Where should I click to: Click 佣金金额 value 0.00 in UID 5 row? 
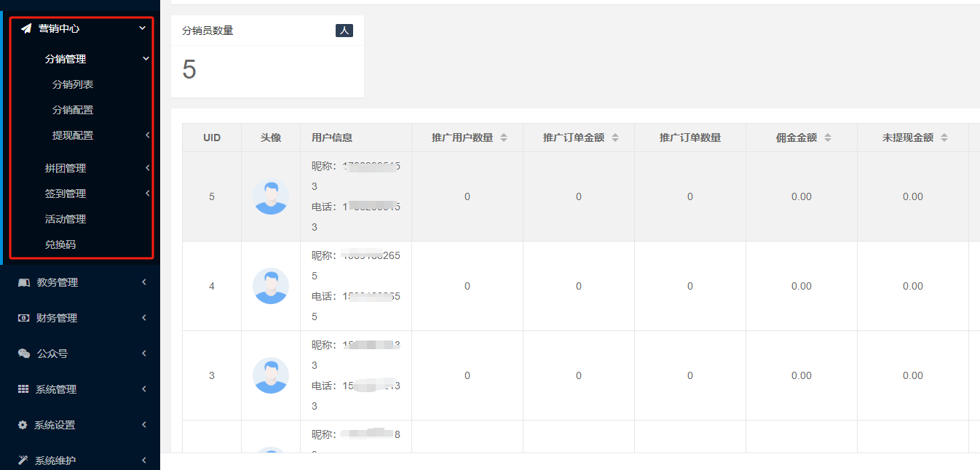pyautogui.click(x=802, y=196)
